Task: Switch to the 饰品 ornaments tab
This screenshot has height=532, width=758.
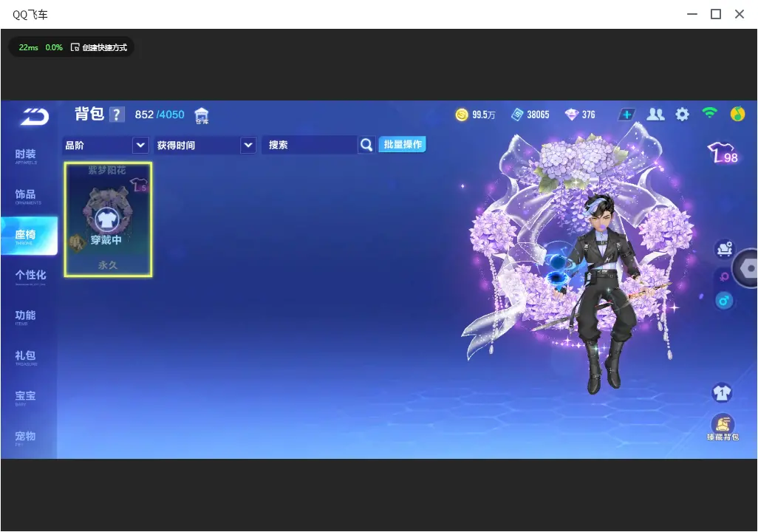Action: click(26, 196)
